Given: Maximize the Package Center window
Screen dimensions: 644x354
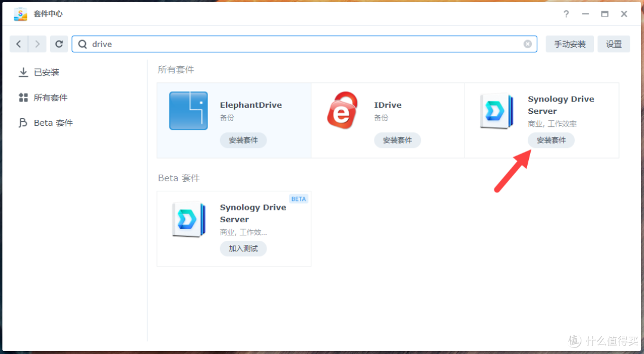Looking at the screenshot, I should point(605,14).
